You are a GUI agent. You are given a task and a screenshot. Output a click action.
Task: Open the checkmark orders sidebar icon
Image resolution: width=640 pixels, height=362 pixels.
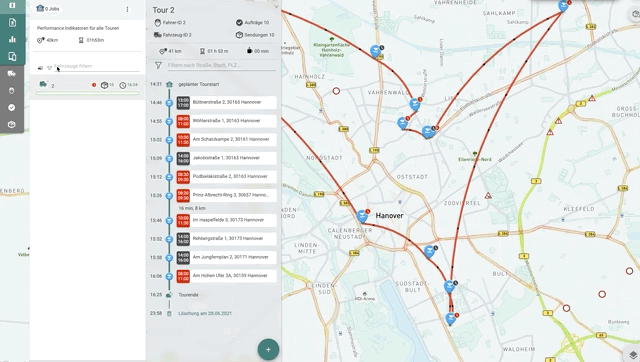click(11, 107)
